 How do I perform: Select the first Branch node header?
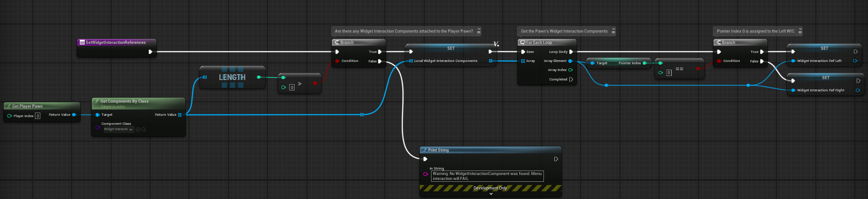(359, 43)
